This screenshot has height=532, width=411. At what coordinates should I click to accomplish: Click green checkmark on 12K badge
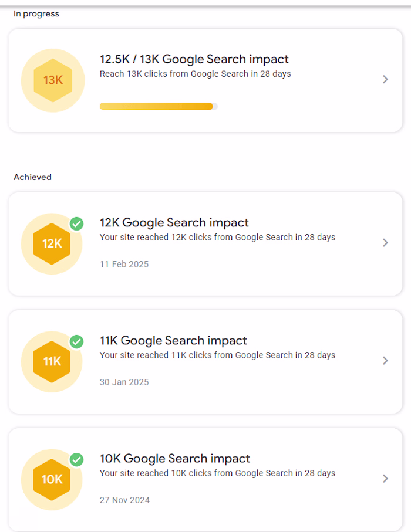(77, 224)
